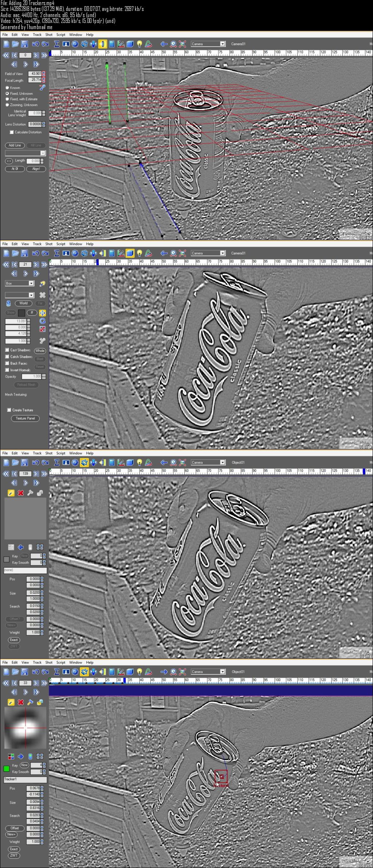Open empty dropdown below Box dropdown
Screen dimensions: 373x868
tap(19, 295)
